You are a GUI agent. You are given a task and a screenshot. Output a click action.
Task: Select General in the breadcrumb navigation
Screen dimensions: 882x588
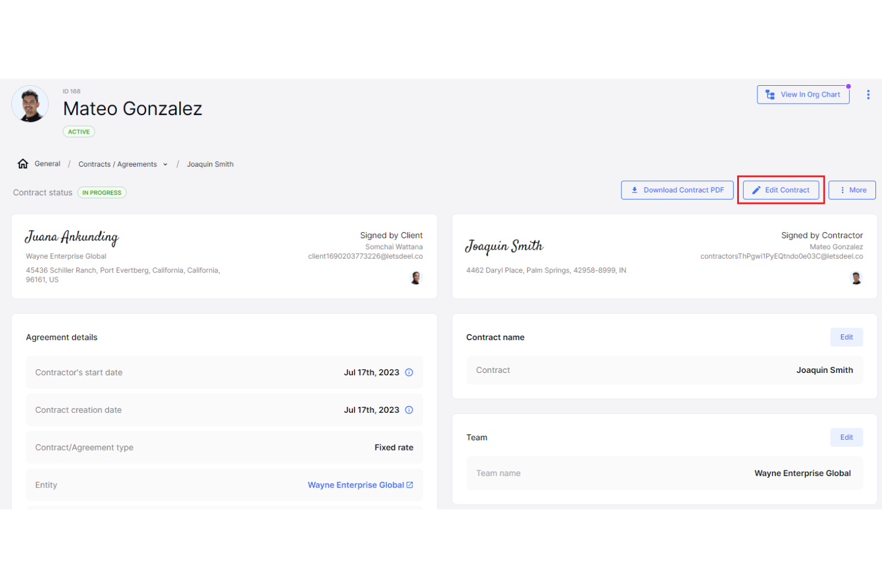pyautogui.click(x=47, y=163)
